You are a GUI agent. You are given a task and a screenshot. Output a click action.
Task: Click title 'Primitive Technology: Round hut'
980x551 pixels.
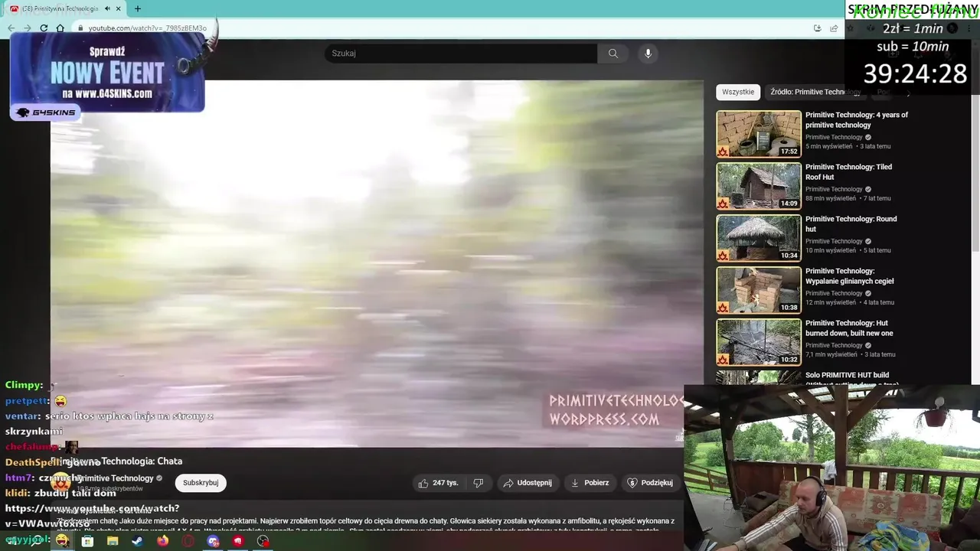851,224
